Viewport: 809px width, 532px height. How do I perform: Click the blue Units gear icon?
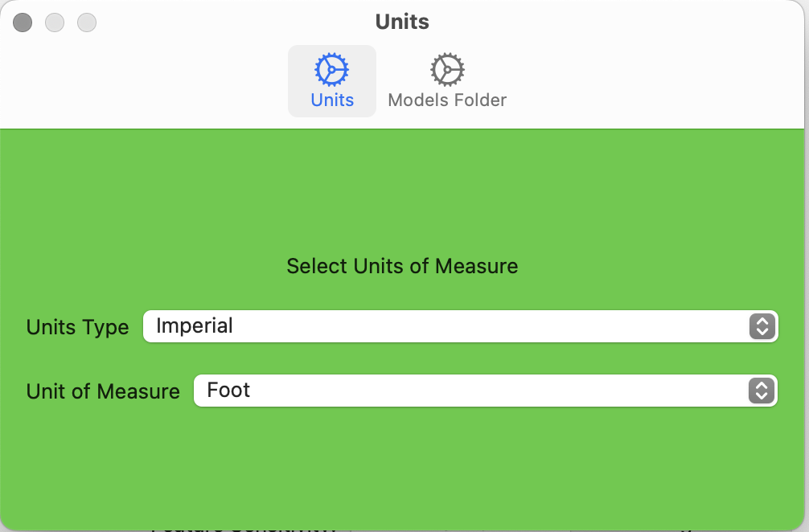coord(331,70)
